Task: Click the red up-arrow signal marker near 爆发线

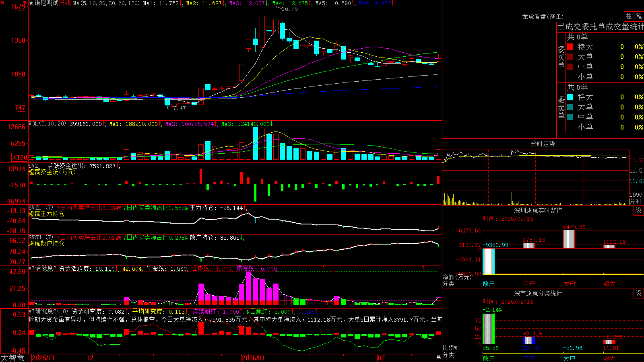Action: (324, 268)
